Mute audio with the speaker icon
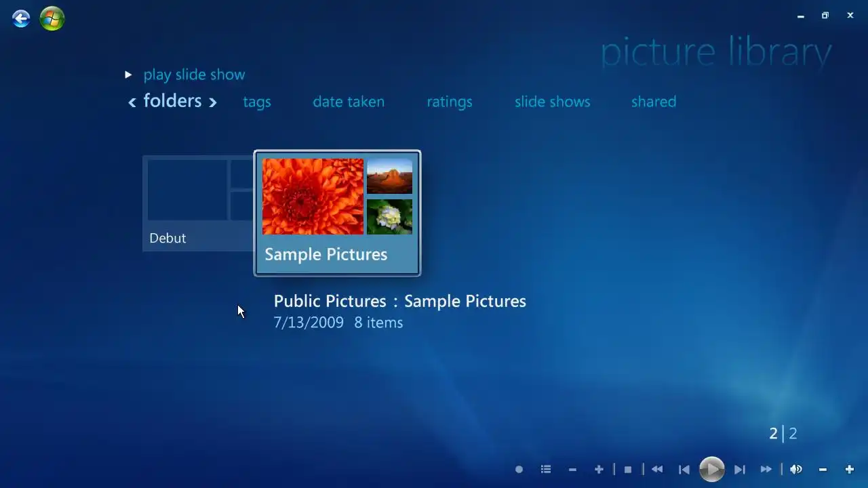This screenshot has height=488, width=868. pos(796,469)
